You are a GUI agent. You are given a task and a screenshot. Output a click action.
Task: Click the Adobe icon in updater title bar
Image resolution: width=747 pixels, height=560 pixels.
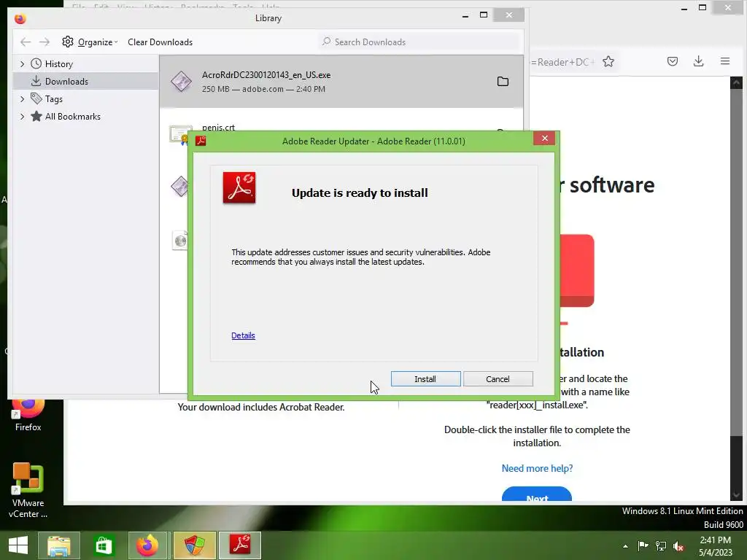pos(201,141)
